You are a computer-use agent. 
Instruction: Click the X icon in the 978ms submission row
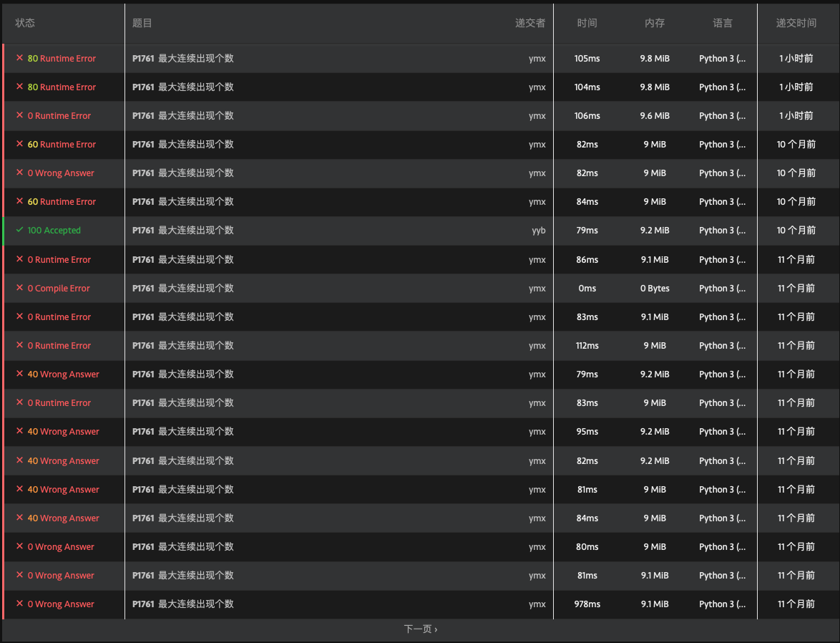tap(20, 604)
